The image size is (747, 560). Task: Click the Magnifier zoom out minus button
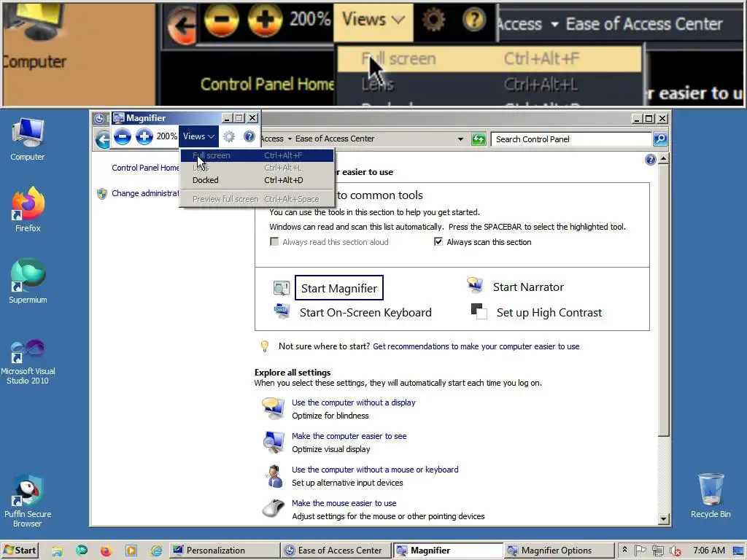123,136
